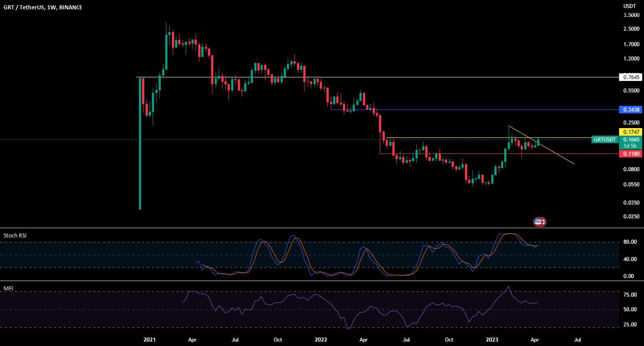This screenshot has width=644, height=346.
Task: Select the blue horizontal line at 0.3438
Action: click(x=475, y=109)
